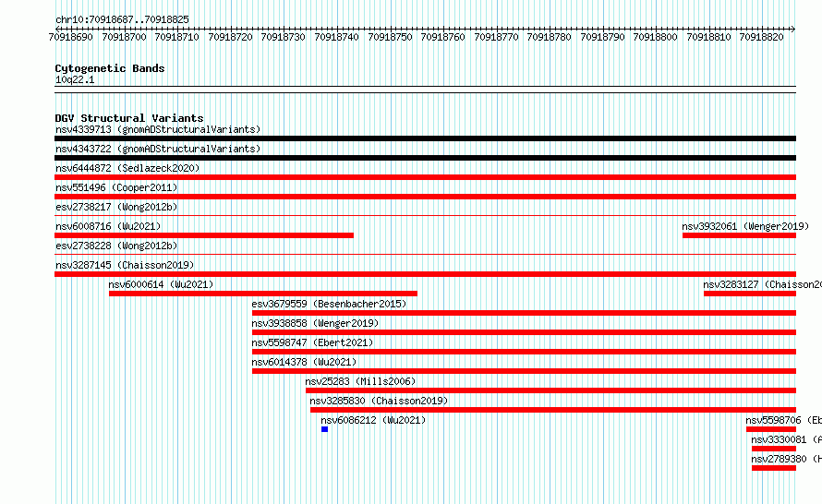Open the nsv3932061 (Wenger2019) label
This screenshot has width=822, height=504.
click(x=745, y=226)
